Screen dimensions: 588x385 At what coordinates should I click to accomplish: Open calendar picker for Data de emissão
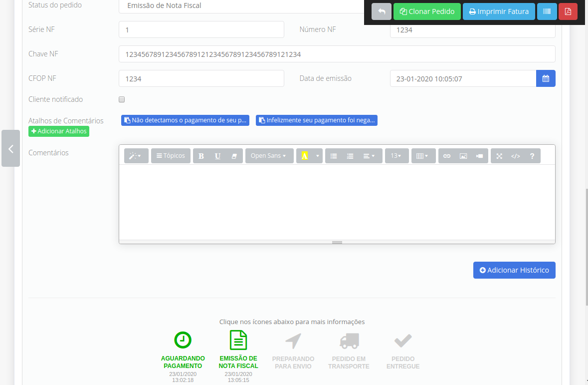coord(546,78)
